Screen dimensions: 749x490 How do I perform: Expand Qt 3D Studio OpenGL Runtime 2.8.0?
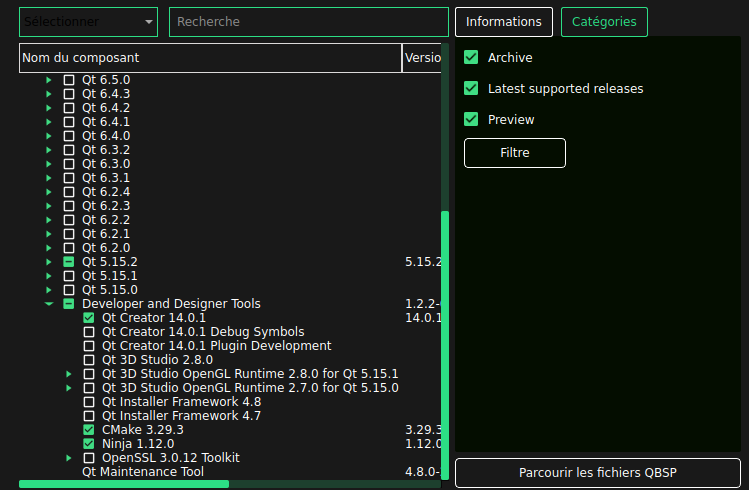pos(69,374)
